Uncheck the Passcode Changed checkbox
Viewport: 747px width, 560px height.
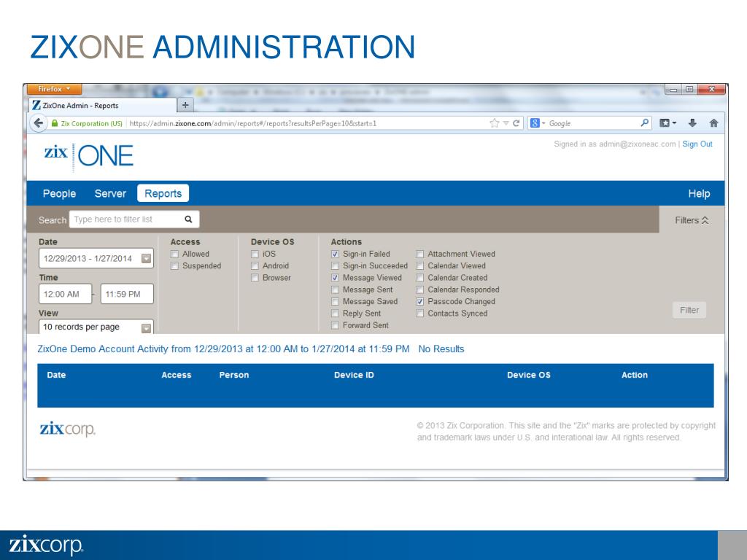point(420,302)
